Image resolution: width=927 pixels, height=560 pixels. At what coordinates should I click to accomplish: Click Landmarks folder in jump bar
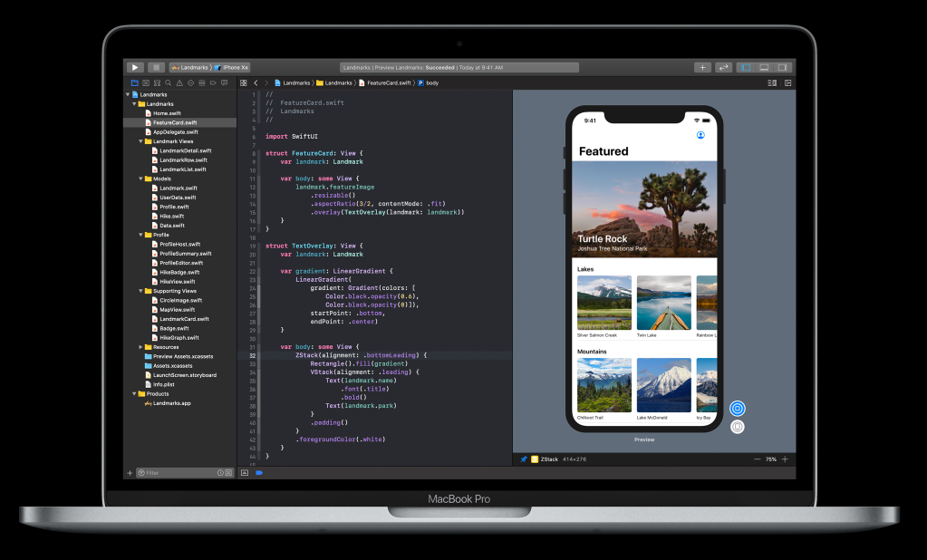pyautogui.click(x=334, y=82)
